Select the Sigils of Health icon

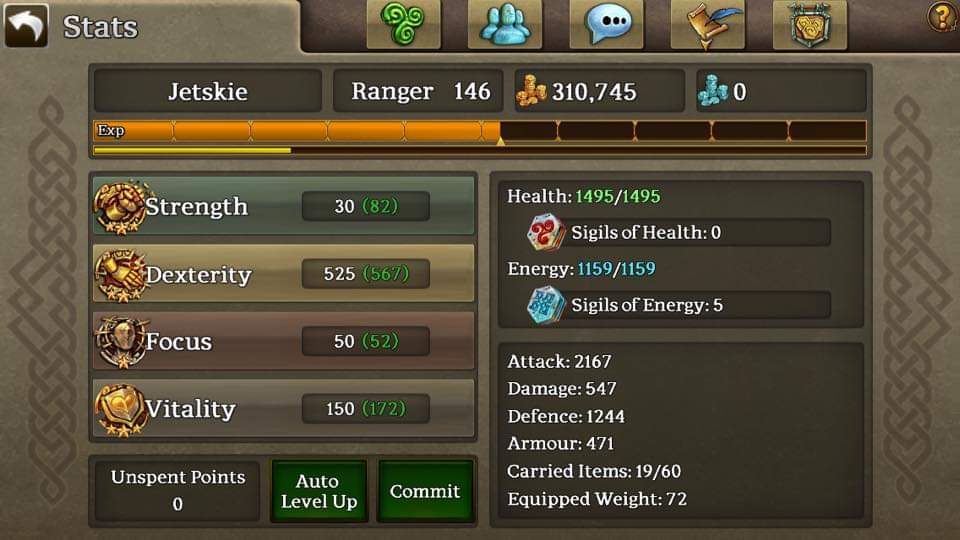(x=544, y=233)
